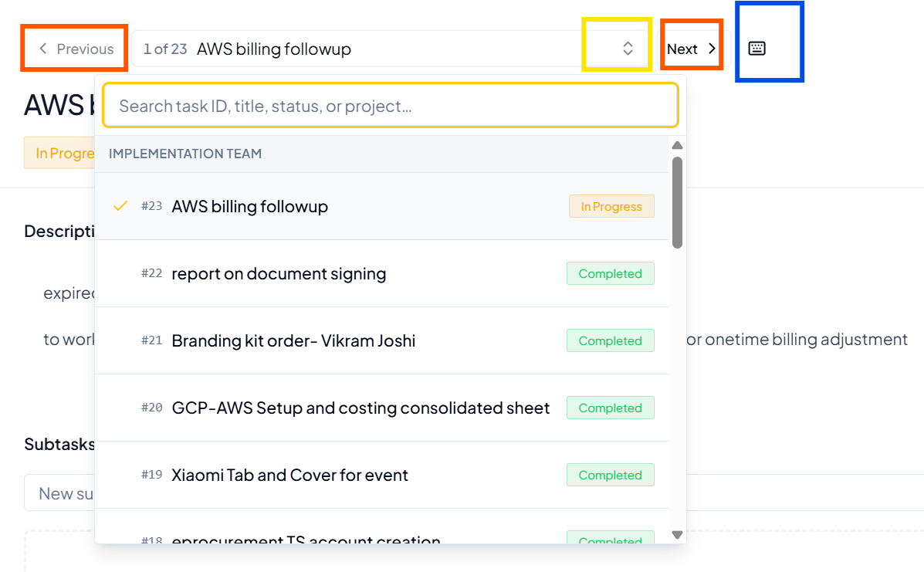Open the keyboard shortcuts icon

pyautogui.click(x=756, y=49)
